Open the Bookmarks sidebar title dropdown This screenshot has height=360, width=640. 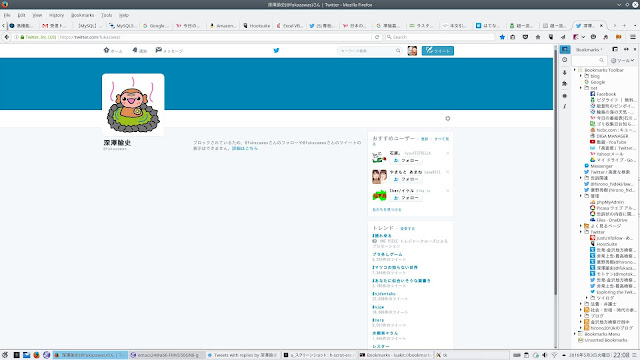click(x=589, y=49)
